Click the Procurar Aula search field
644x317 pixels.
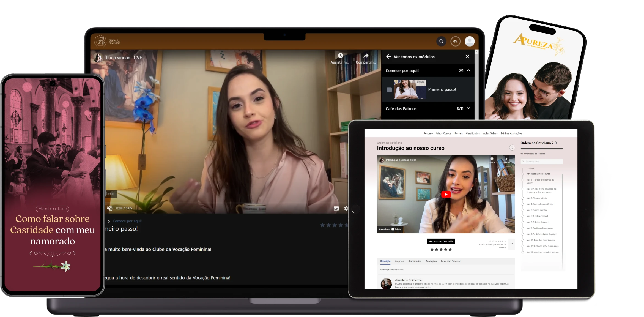click(x=541, y=162)
